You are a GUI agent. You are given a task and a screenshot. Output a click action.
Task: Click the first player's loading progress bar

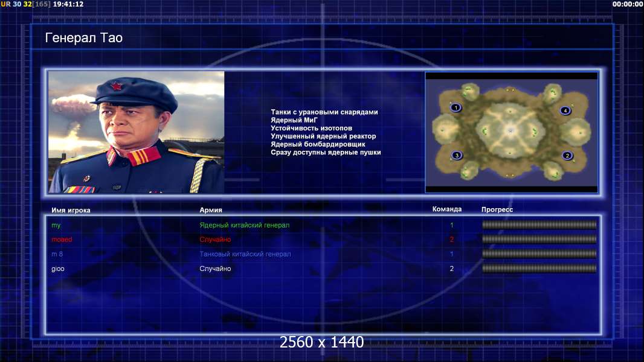tap(539, 224)
